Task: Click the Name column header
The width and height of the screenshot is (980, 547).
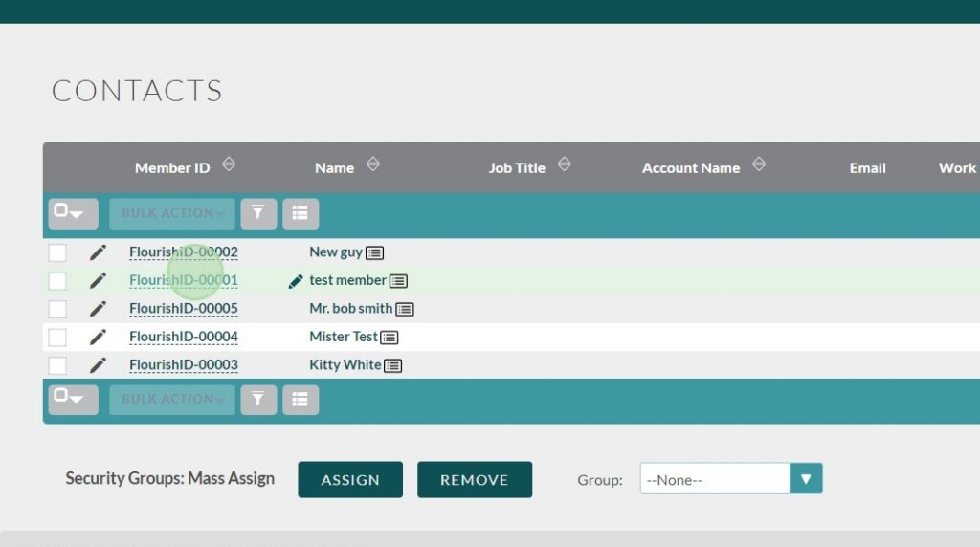Action: tap(334, 167)
